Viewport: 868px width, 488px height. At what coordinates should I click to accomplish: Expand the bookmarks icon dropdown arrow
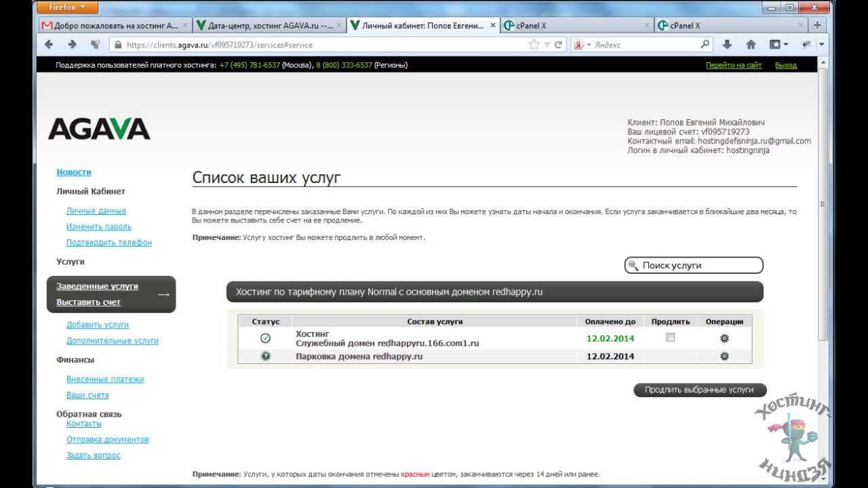[x=786, y=45]
